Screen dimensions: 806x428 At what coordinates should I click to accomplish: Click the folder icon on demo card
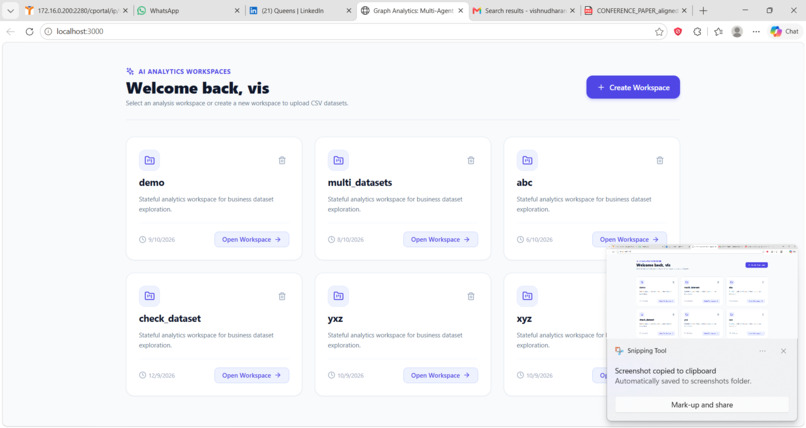(x=149, y=160)
